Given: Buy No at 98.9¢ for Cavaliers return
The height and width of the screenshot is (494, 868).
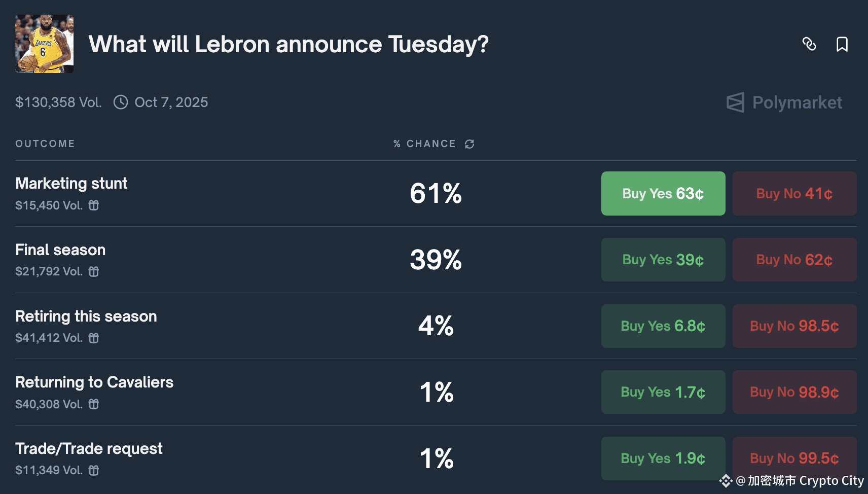Looking at the screenshot, I should (794, 392).
